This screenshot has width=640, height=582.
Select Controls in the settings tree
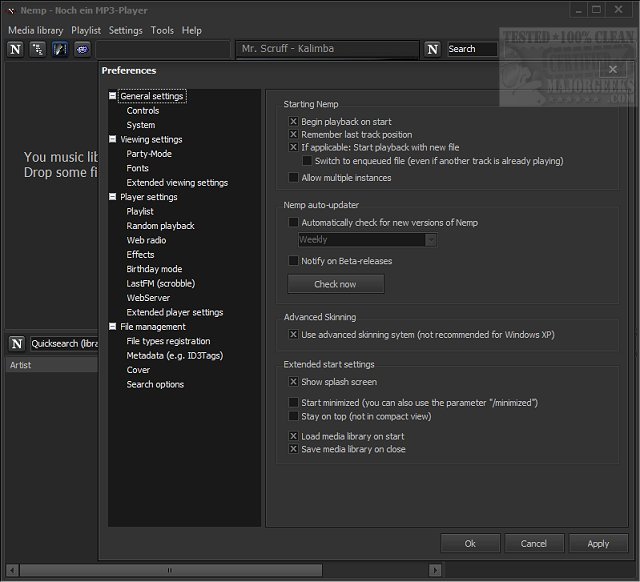143,111
